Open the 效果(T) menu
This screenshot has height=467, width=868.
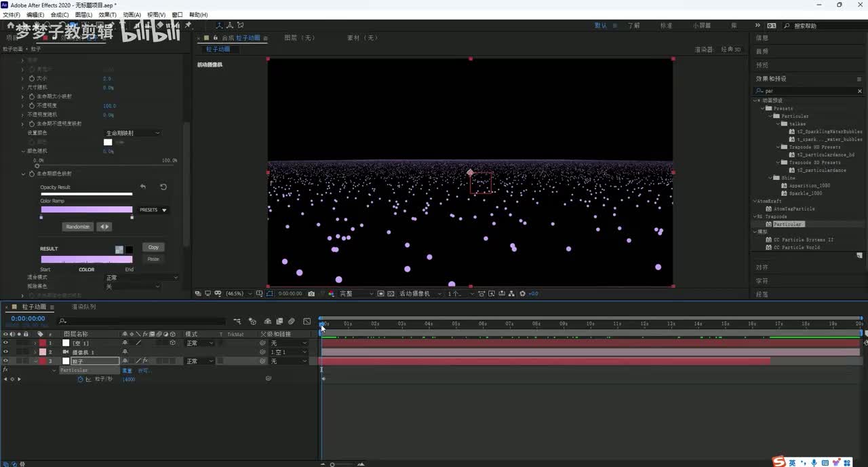pyautogui.click(x=107, y=14)
